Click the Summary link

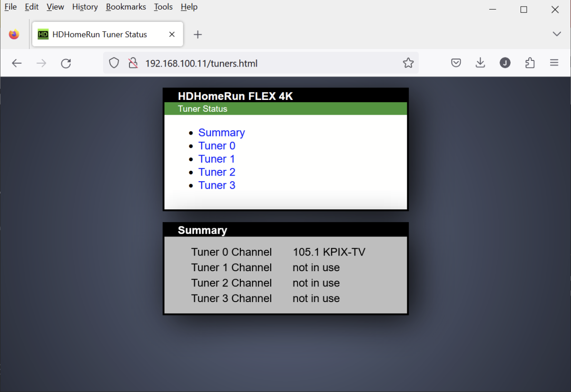(x=222, y=133)
